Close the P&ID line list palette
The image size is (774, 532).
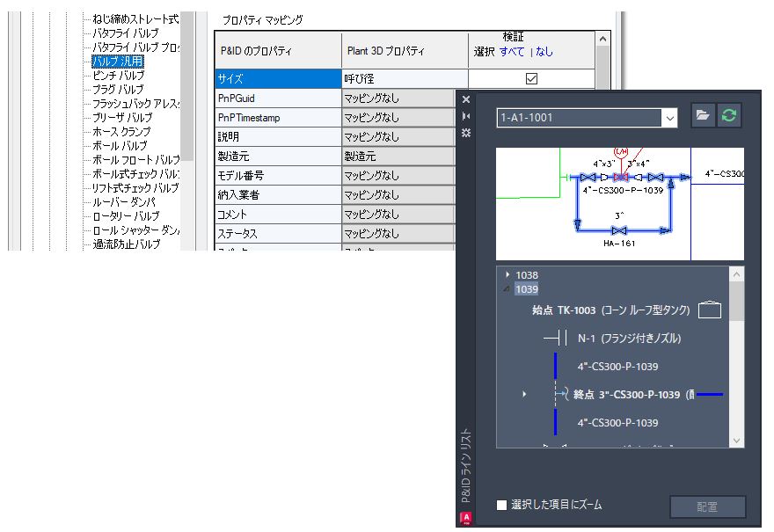[466, 100]
